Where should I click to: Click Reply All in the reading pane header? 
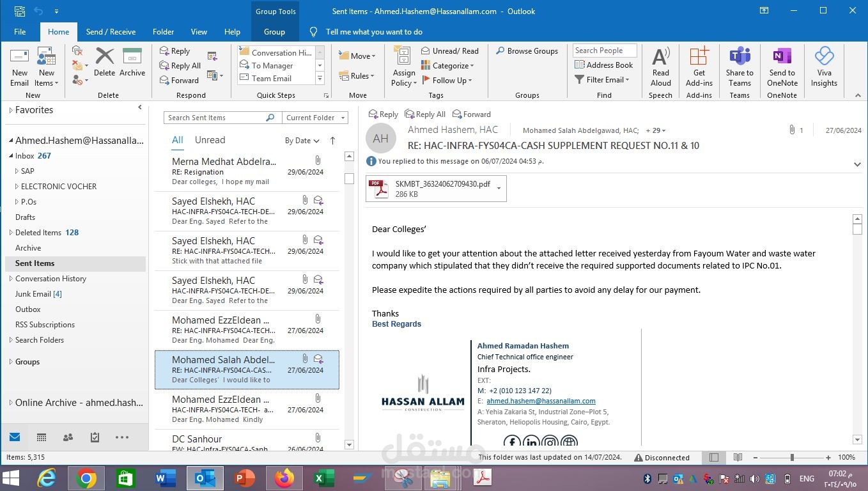click(425, 114)
